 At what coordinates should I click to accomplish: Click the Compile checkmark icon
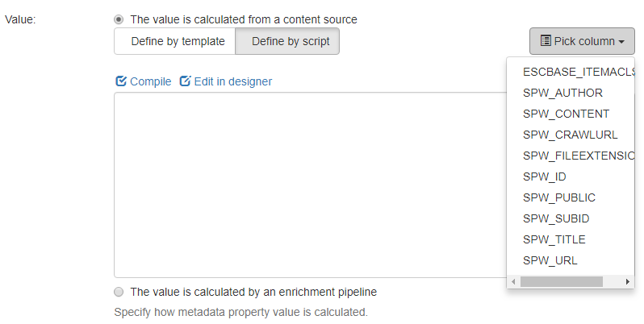[x=121, y=81]
